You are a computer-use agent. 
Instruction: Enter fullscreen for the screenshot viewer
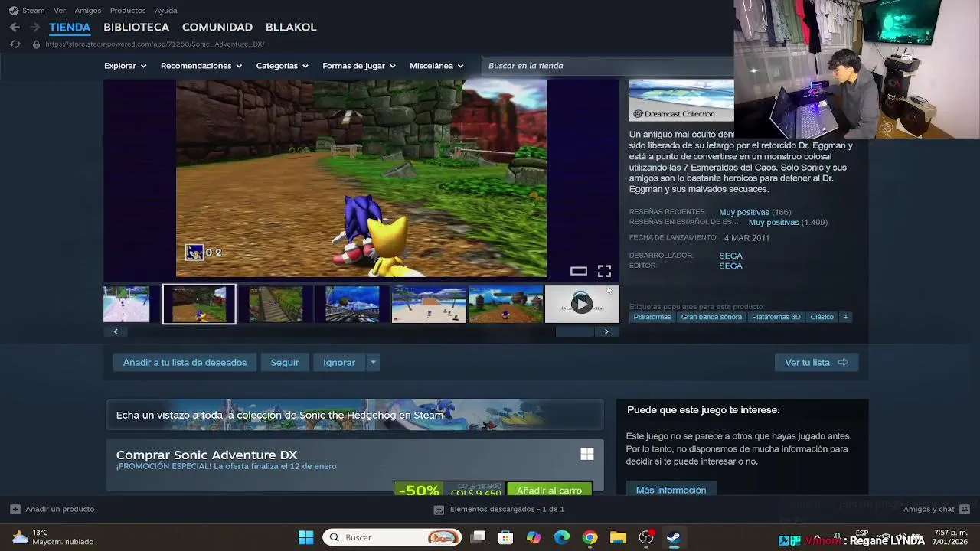pyautogui.click(x=604, y=271)
